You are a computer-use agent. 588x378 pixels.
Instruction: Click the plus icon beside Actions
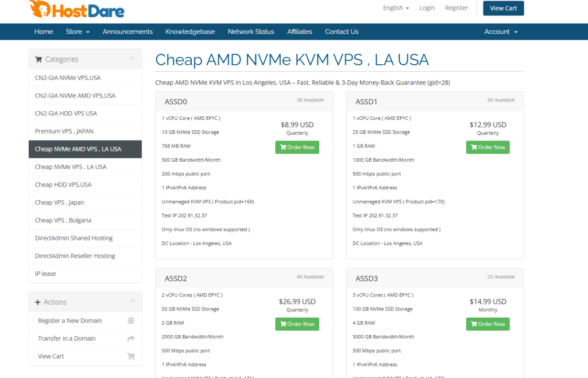37,302
